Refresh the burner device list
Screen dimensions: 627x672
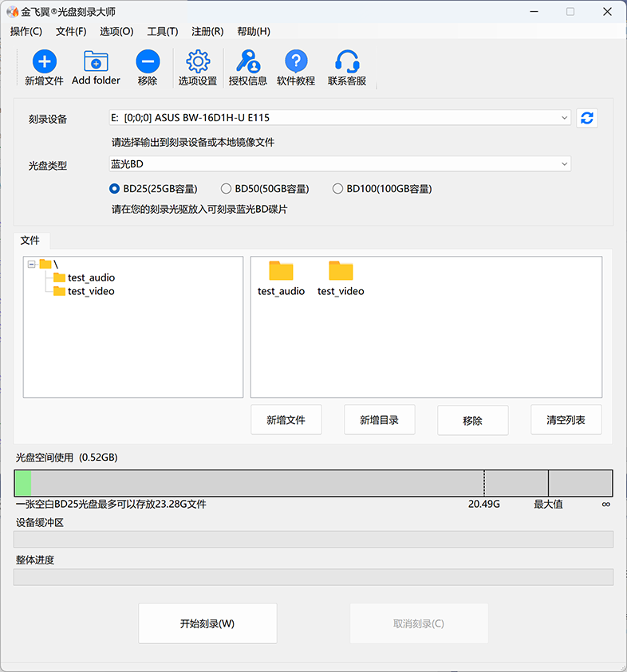pos(586,118)
